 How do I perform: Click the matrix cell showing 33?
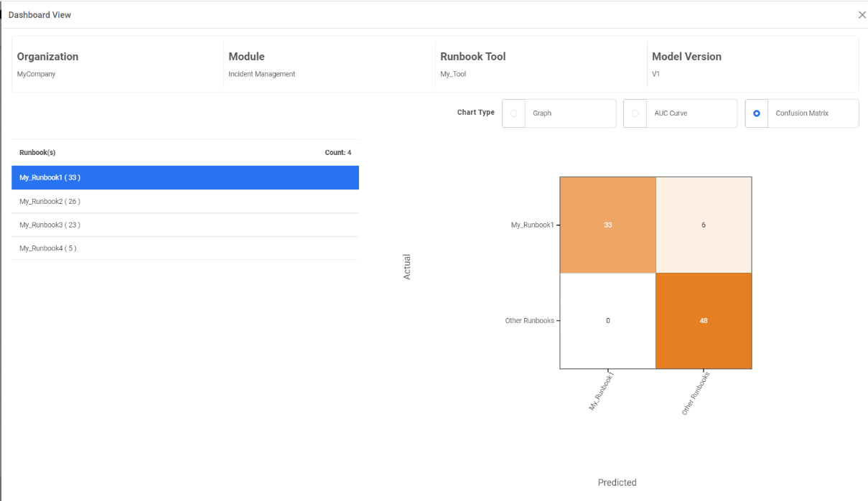pos(608,225)
